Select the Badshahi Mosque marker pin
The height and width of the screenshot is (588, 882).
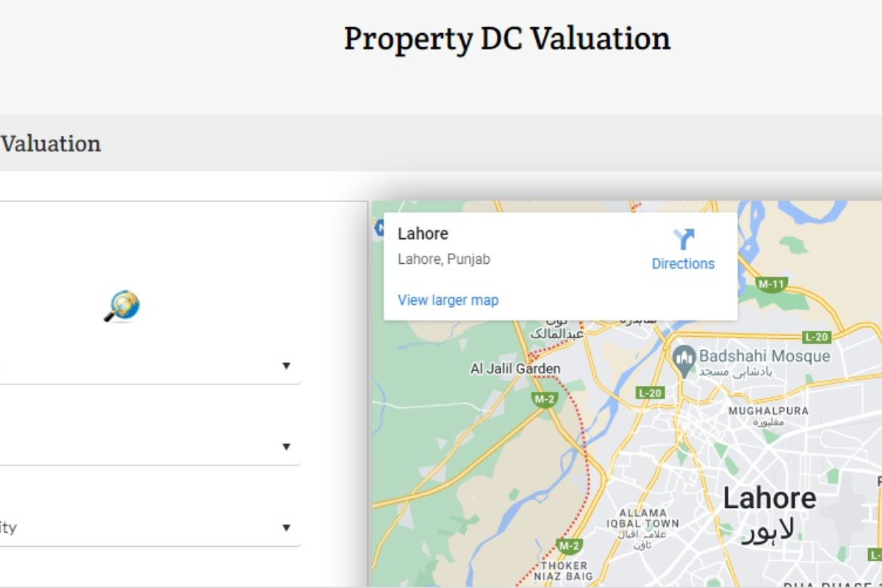pos(684,360)
